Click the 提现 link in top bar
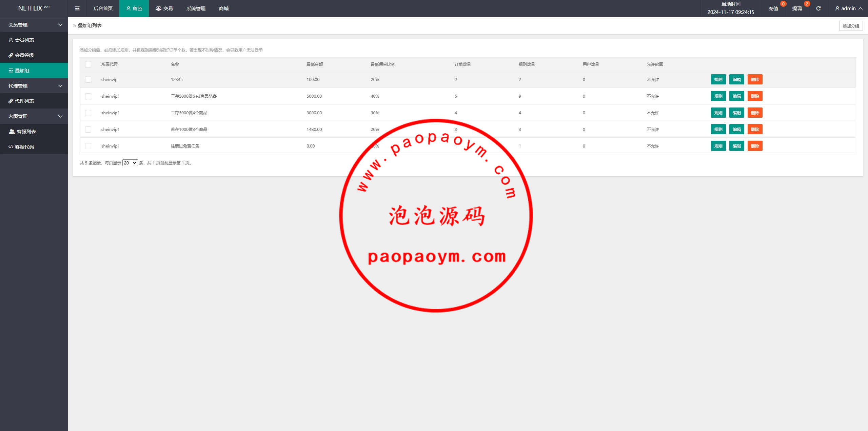The image size is (868, 431). coord(797,8)
